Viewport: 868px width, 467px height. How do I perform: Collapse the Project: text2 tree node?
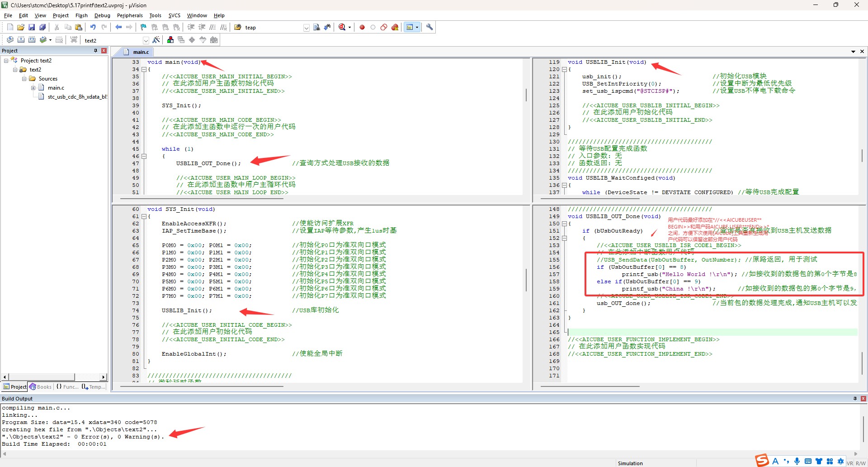pos(6,61)
